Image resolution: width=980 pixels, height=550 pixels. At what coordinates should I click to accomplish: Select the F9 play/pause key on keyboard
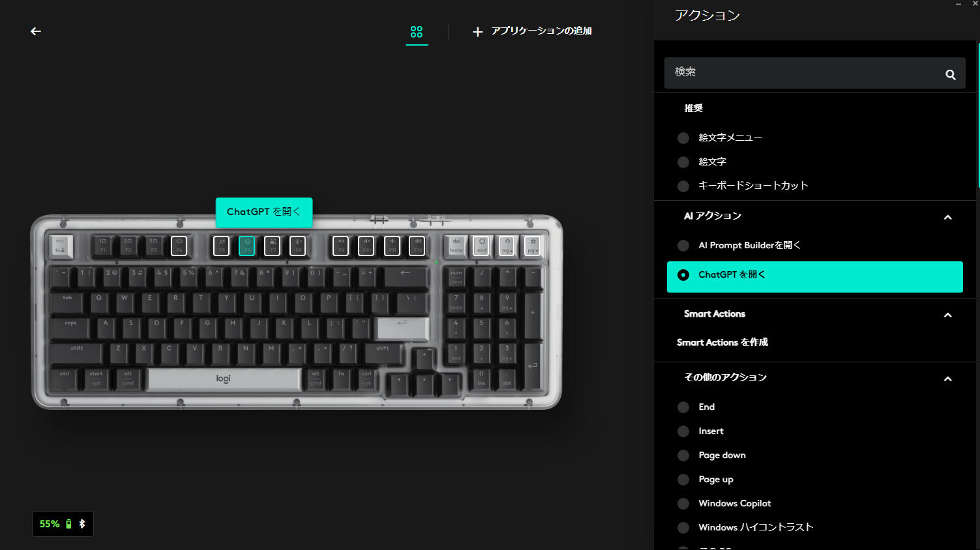pos(341,246)
